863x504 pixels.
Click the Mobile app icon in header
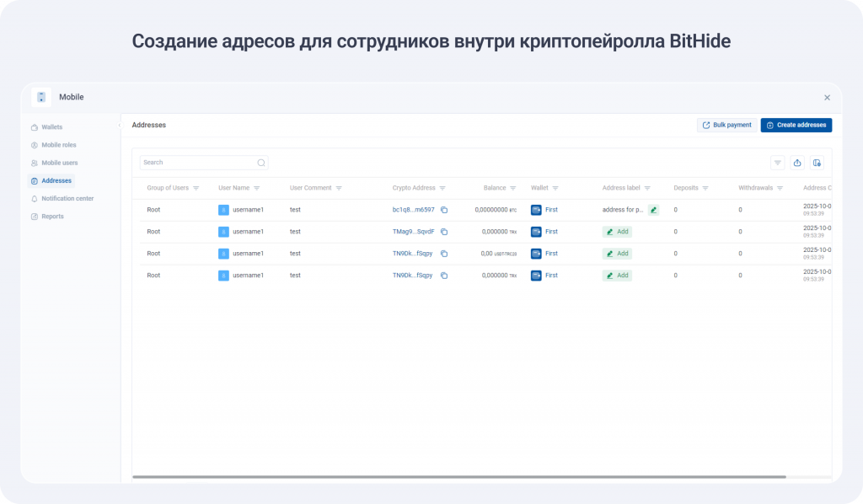click(41, 97)
